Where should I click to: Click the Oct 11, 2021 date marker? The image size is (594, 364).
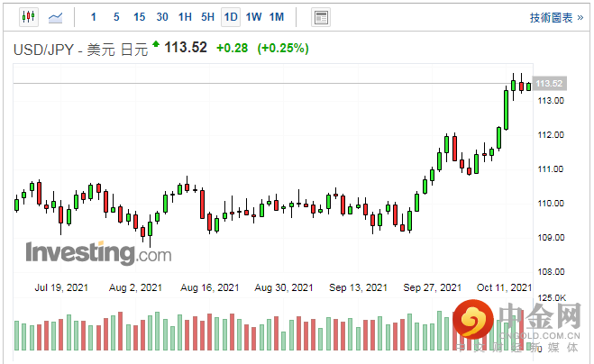click(x=505, y=287)
